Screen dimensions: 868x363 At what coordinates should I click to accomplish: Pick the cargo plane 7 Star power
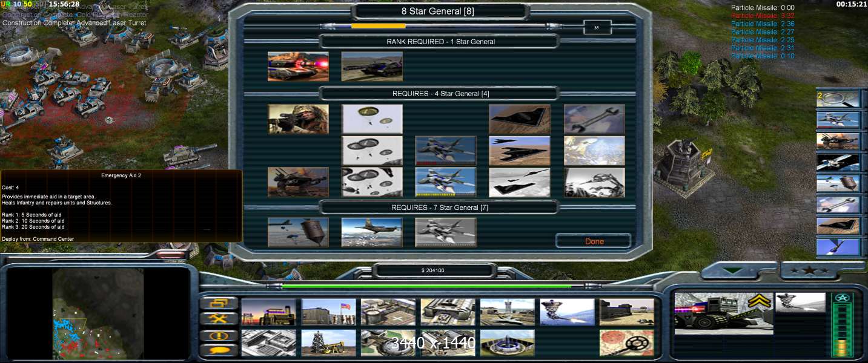click(371, 232)
